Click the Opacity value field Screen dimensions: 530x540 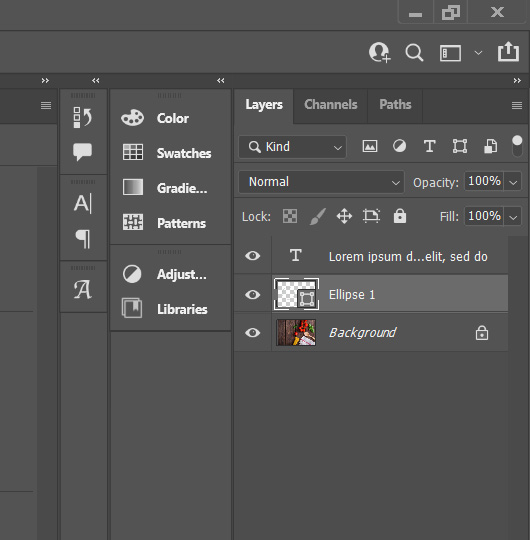[484, 181]
